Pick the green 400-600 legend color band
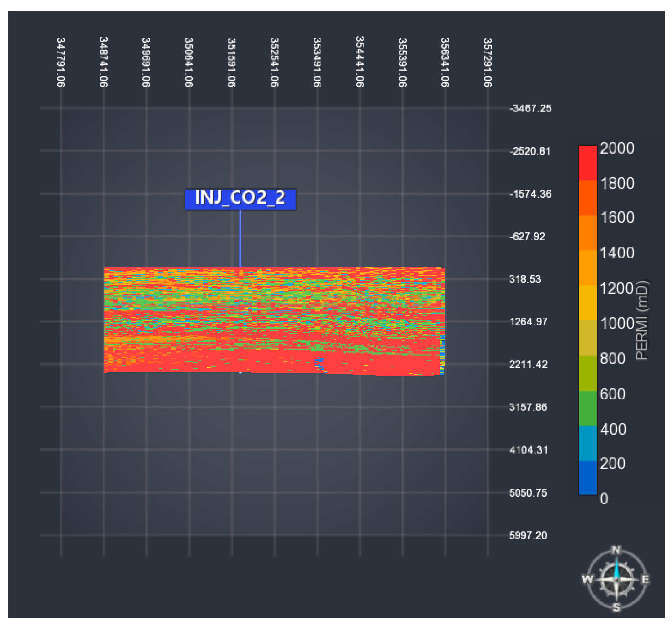The width and height of the screenshot is (672, 625). 588,408
